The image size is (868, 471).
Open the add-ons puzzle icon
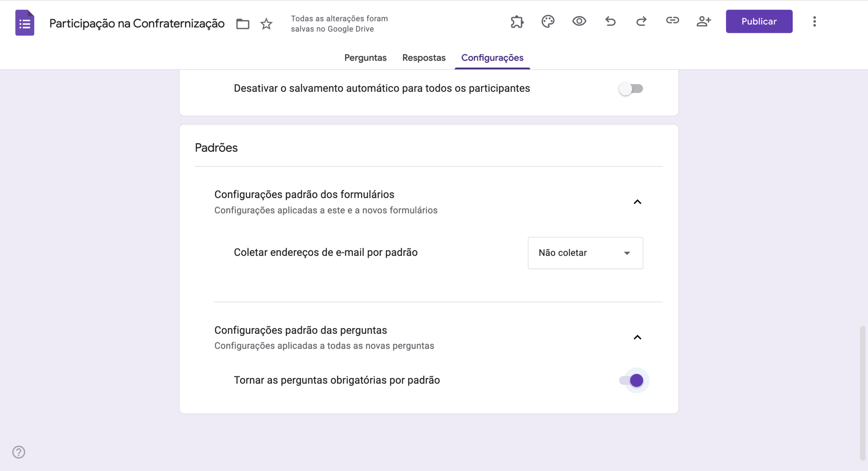(x=517, y=21)
